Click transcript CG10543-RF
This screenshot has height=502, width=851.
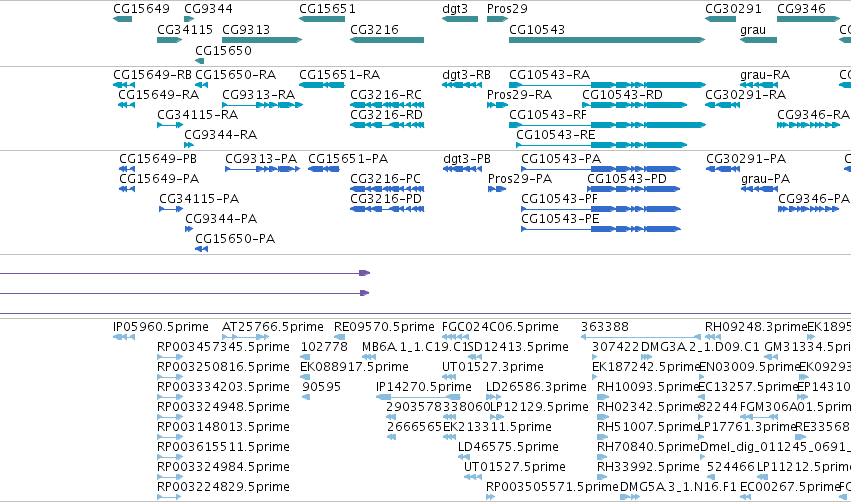point(548,115)
